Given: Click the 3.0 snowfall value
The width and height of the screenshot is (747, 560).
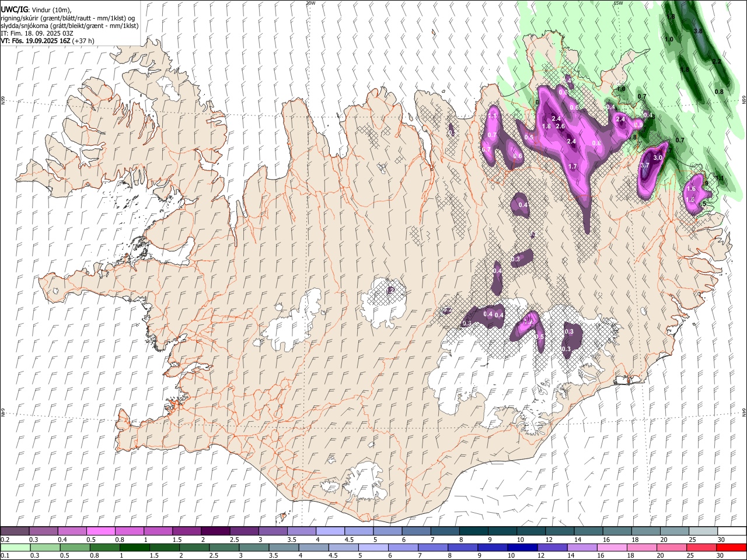Looking at the screenshot, I should coord(658,157).
